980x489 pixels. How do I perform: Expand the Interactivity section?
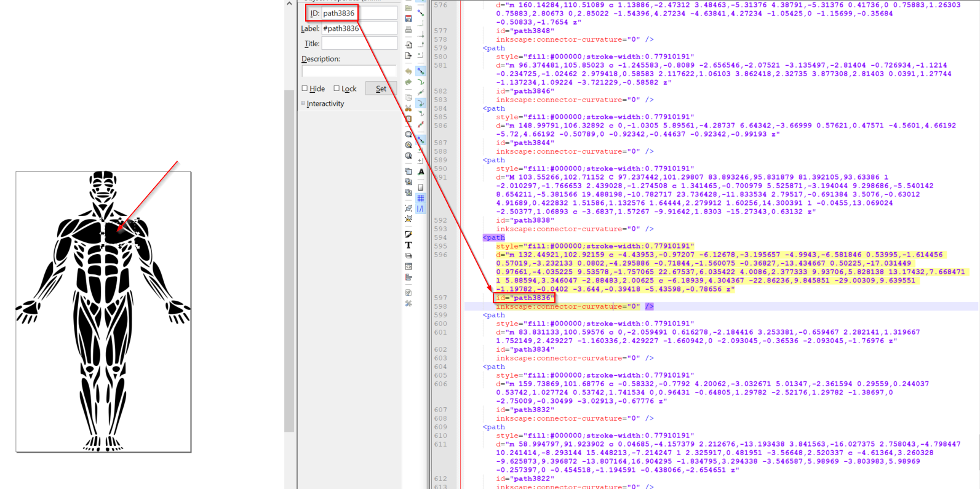[x=303, y=103]
